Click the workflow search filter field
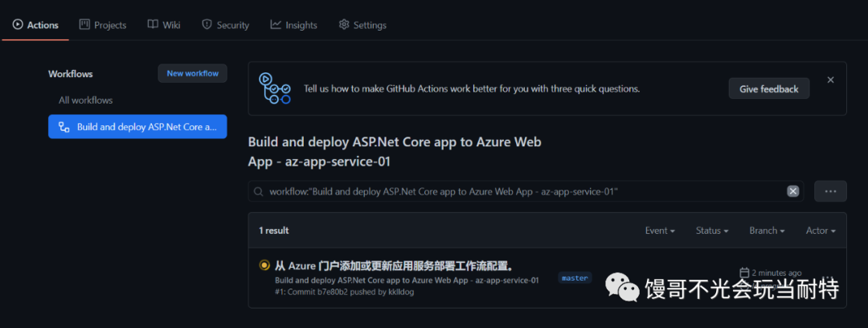 pyautogui.click(x=526, y=191)
